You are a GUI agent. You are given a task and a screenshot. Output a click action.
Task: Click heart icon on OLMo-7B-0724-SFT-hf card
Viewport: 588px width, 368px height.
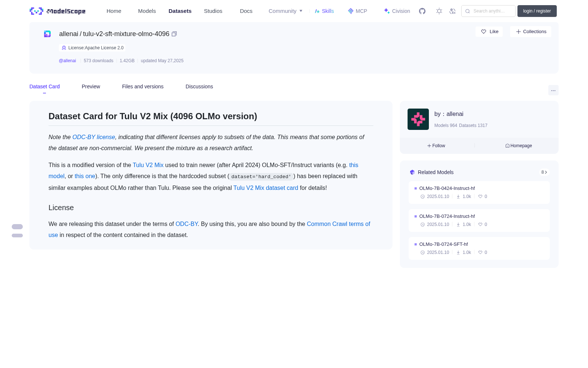pos(480,252)
